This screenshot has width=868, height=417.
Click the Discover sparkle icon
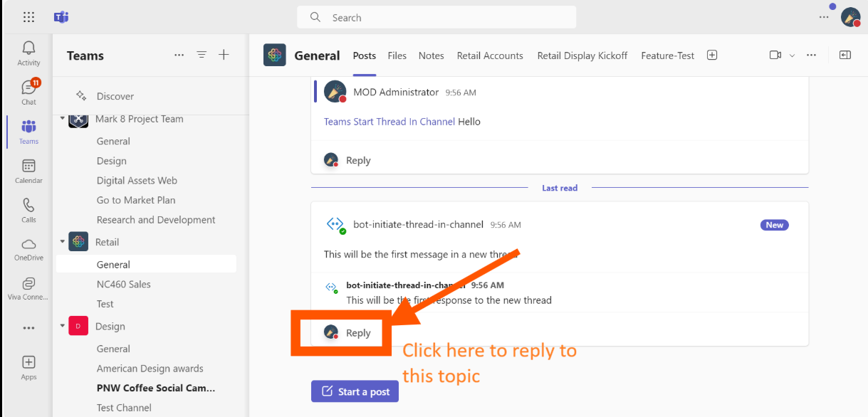point(81,95)
